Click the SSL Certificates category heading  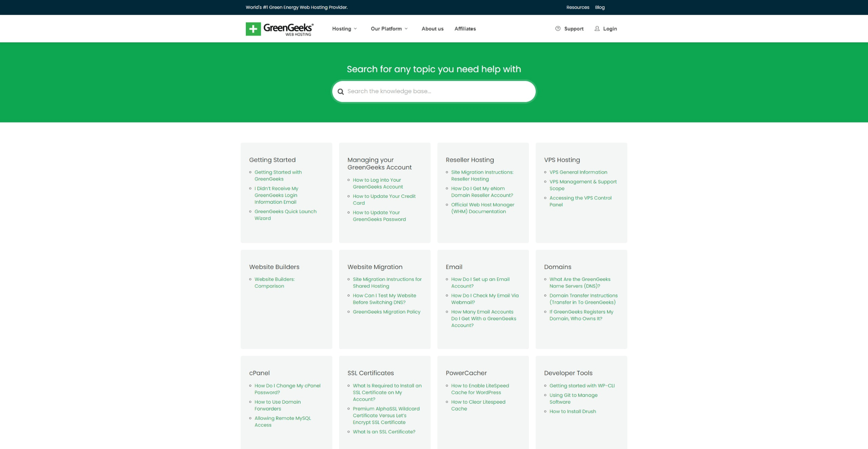click(x=370, y=373)
